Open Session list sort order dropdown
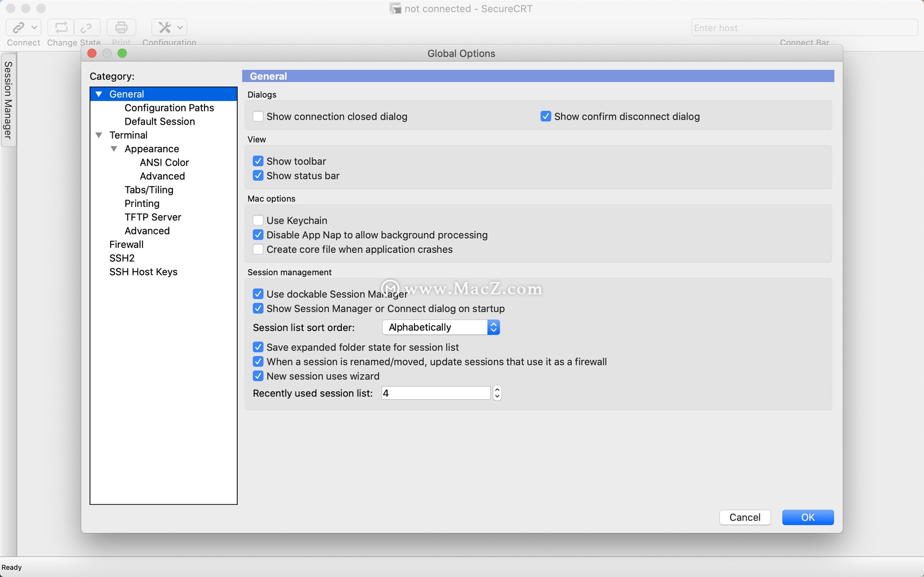 pos(441,327)
